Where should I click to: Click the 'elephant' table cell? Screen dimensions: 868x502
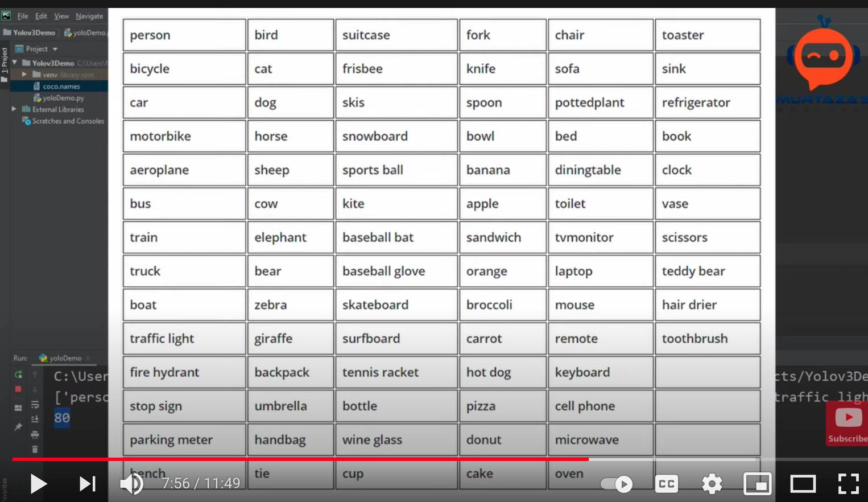click(291, 237)
